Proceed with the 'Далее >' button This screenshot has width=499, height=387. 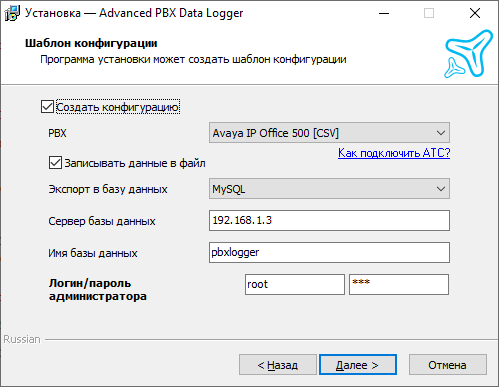point(358,365)
